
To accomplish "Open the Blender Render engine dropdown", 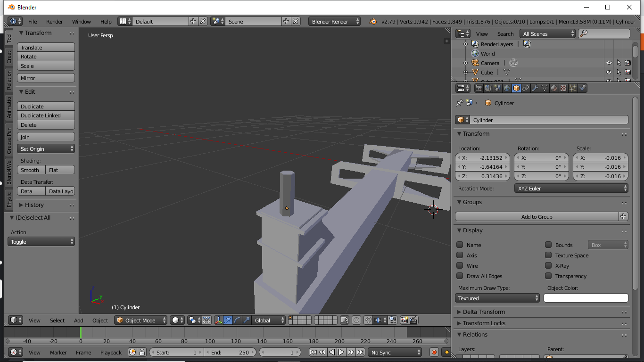I will (335, 21).
